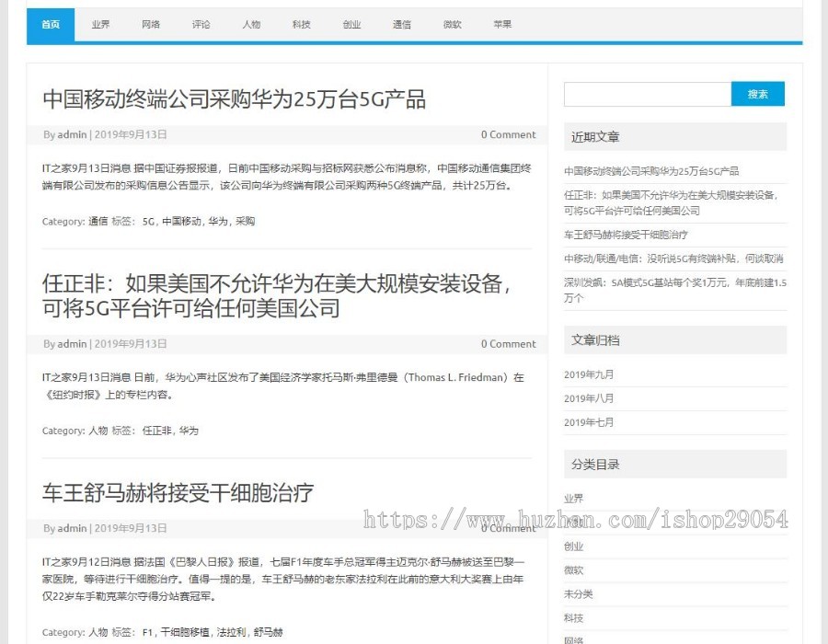The height and width of the screenshot is (644, 828).
Task: Select the 微软 navigation item
Action: 452,25
